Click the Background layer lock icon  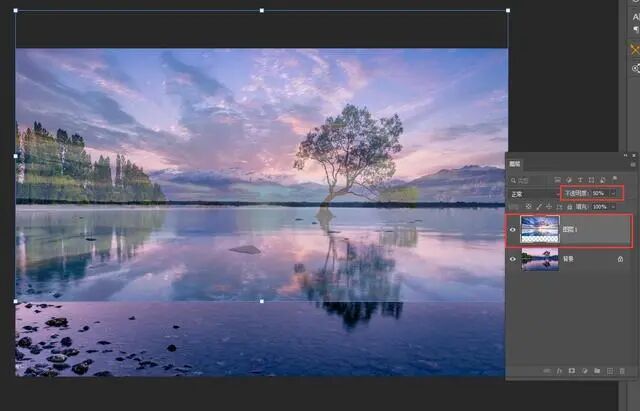click(620, 259)
